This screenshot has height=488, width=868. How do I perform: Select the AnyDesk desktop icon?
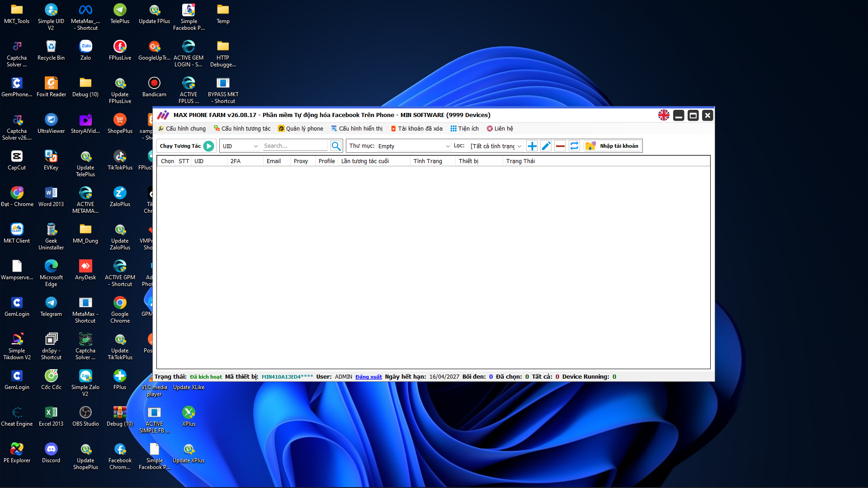[x=85, y=270]
